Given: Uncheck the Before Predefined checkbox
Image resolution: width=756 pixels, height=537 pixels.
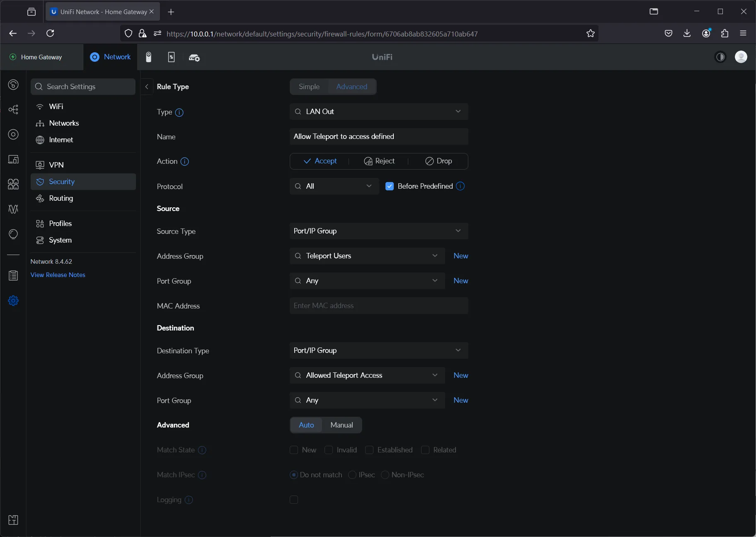Looking at the screenshot, I should pos(390,186).
